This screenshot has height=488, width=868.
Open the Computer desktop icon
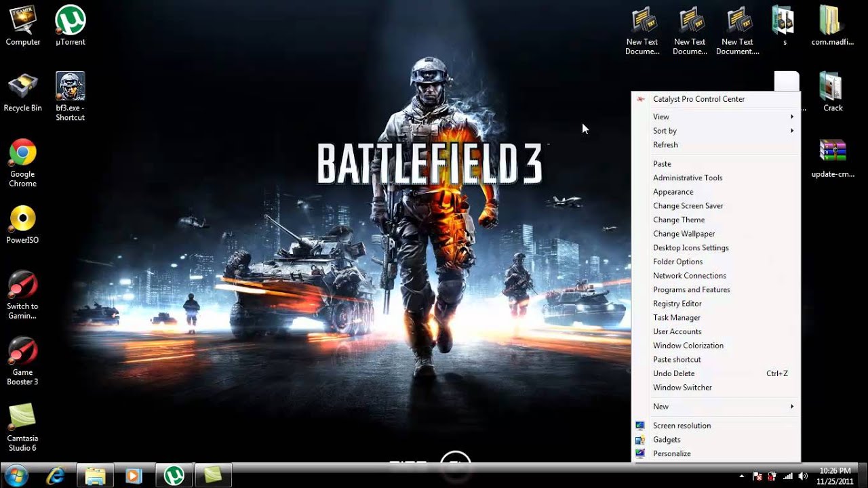coord(23,26)
